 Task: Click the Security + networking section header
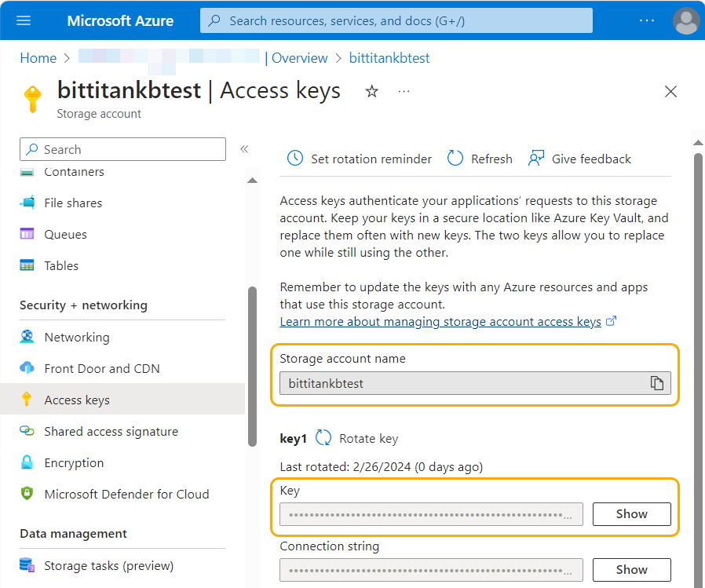pos(84,305)
